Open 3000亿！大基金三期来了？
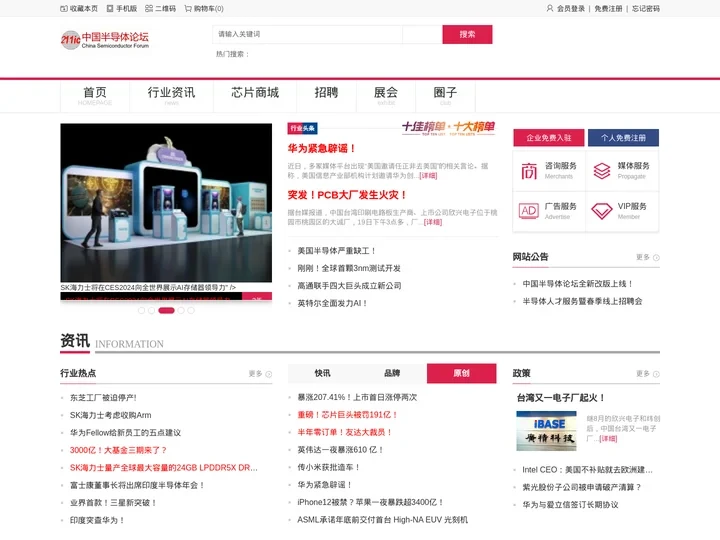This screenshot has width=720, height=540. (118, 450)
